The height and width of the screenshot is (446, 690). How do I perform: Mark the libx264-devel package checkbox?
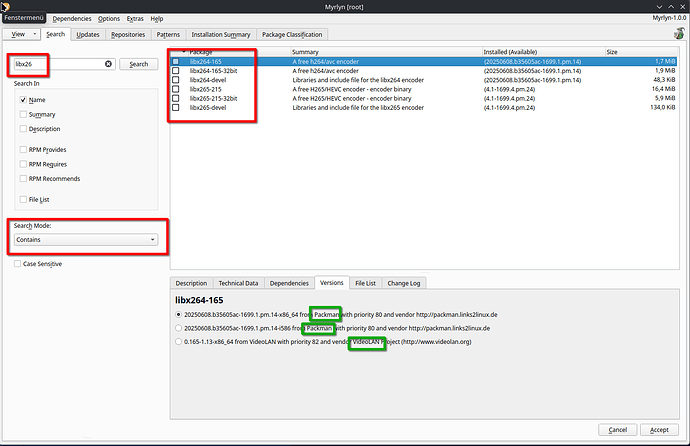coord(176,80)
